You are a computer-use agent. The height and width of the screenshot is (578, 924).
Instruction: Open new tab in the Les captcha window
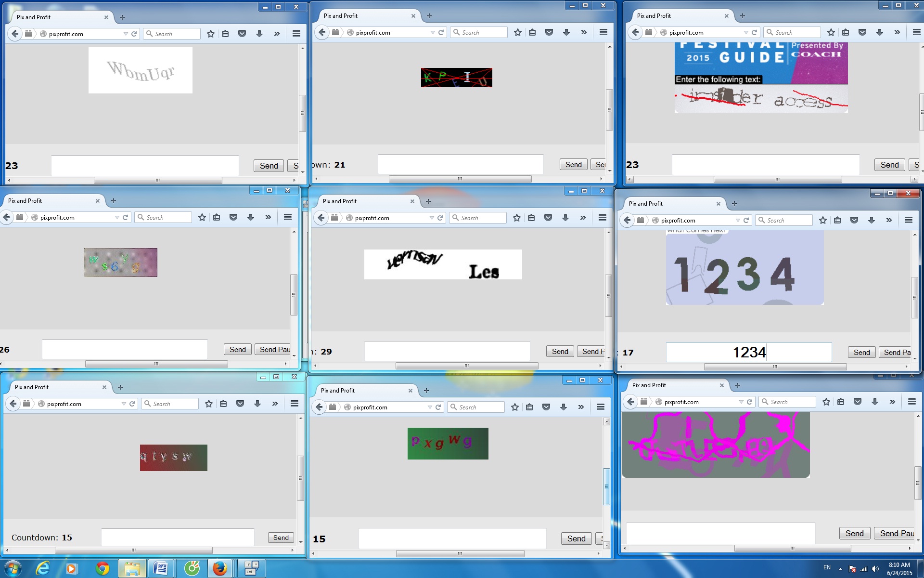(428, 201)
